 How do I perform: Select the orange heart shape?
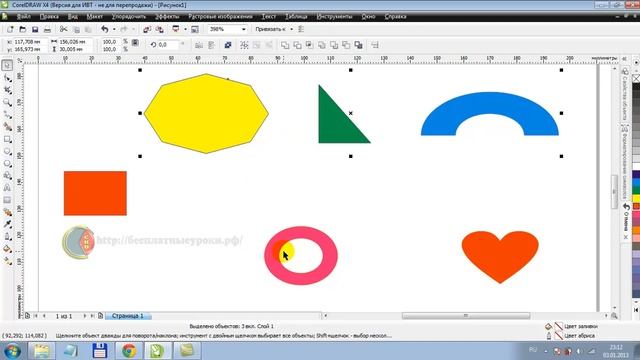[x=500, y=257]
